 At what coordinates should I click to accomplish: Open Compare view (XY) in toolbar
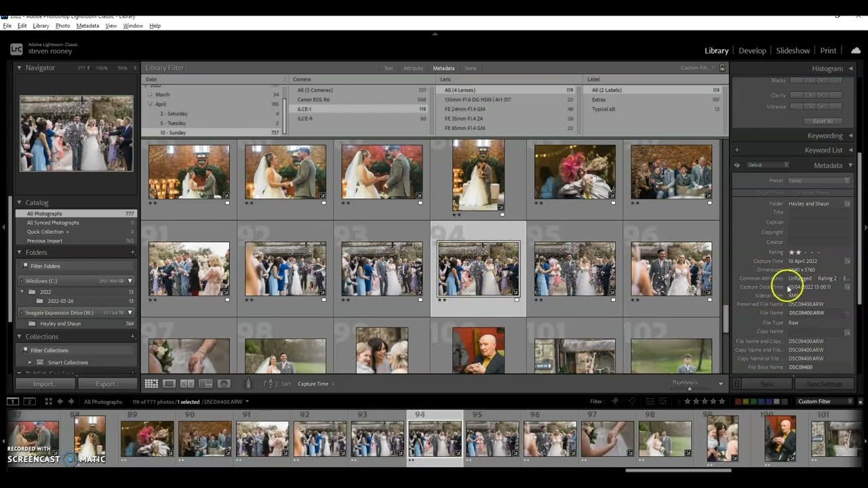(x=187, y=384)
